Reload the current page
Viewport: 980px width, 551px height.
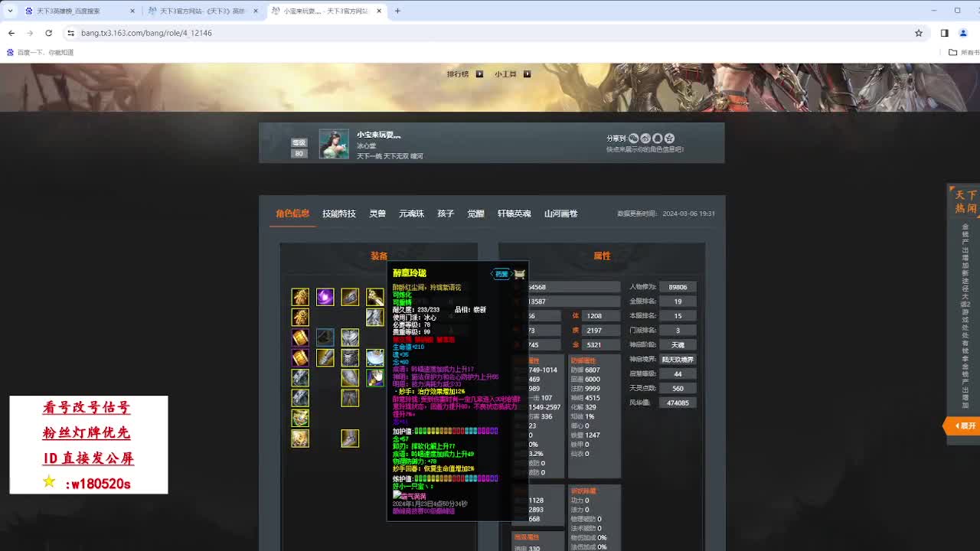pyautogui.click(x=48, y=33)
